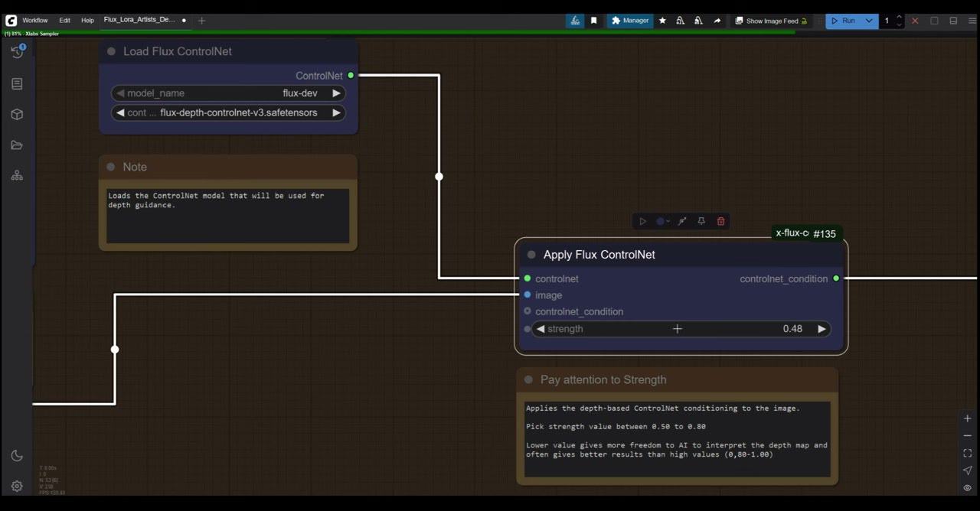Image resolution: width=980 pixels, height=511 pixels.
Task: Decrease strength value with left arrow
Action: pos(541,329)
